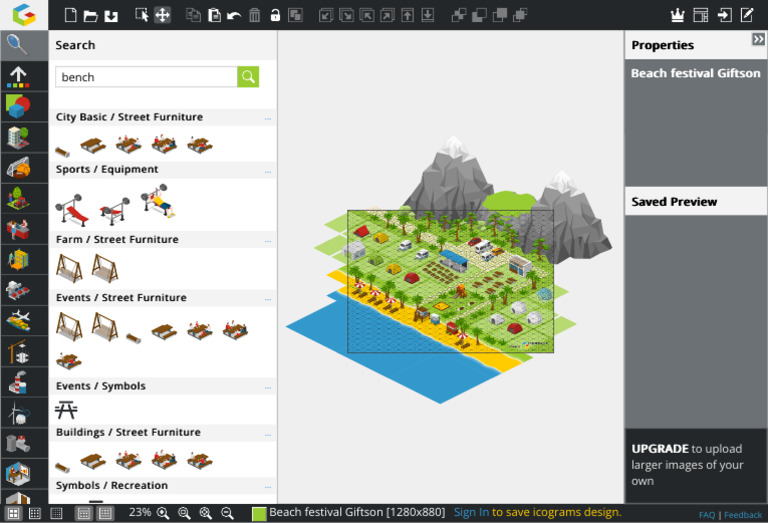Create a new blank design

(71, 15)
